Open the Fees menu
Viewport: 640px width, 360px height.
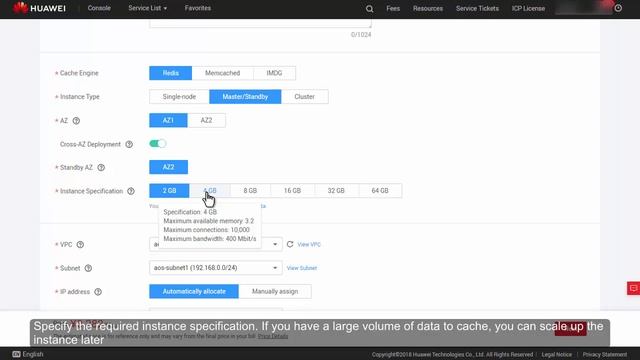pos(393,9)
